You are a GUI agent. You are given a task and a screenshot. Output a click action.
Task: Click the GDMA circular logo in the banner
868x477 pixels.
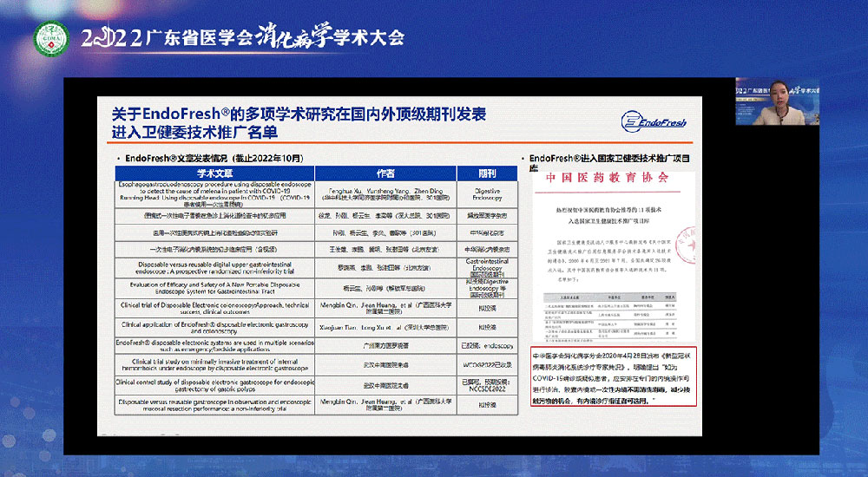click(x=51, y=39)
